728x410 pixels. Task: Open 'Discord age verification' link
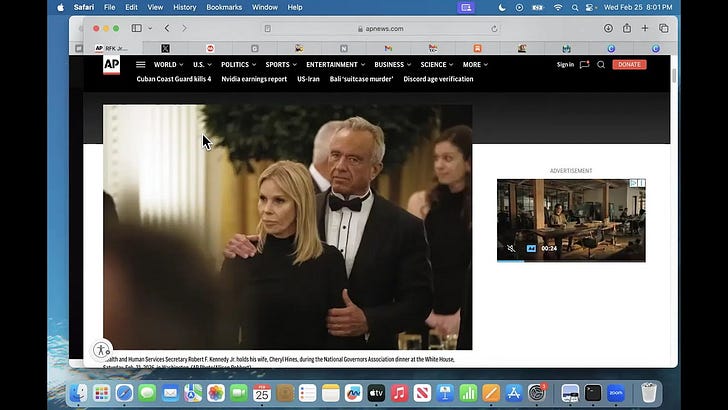pos(438,79)
